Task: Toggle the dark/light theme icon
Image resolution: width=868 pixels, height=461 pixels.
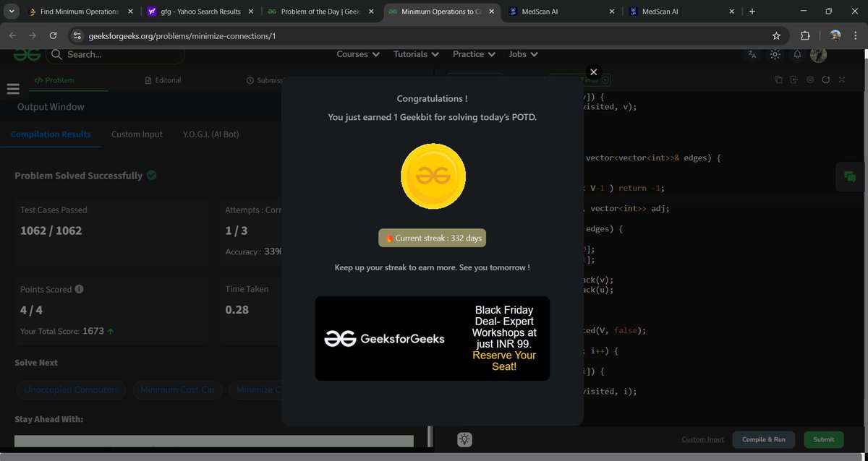Action: click(775, 54)
